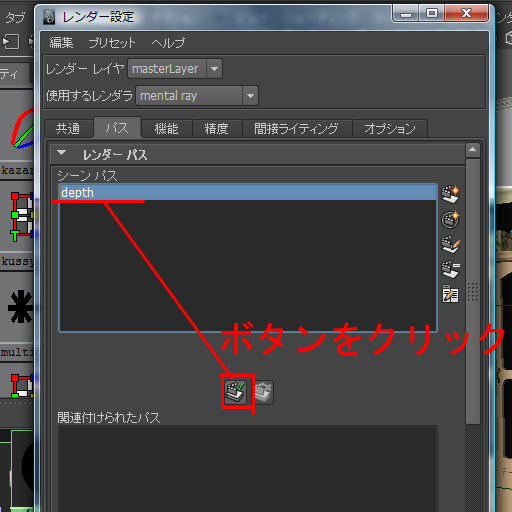
Task: Click the レンダー設定 window title icon
Action: tap(49, 17)
